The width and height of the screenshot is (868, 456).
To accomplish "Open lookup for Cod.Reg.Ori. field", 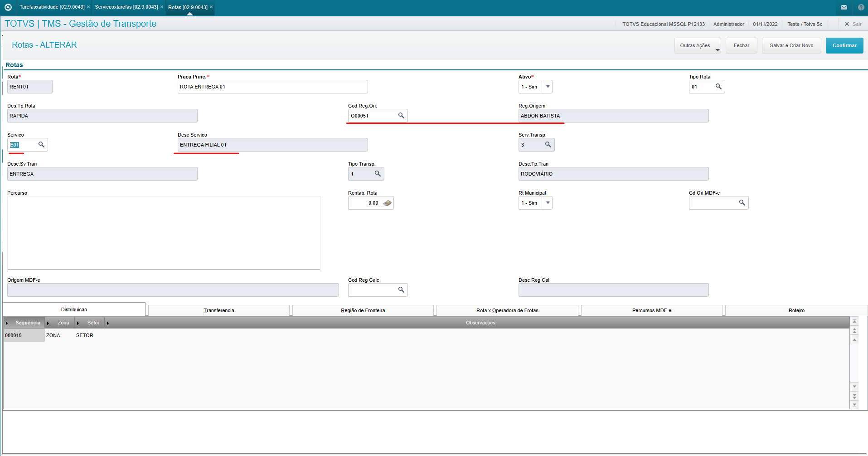I will click(401, 116).
